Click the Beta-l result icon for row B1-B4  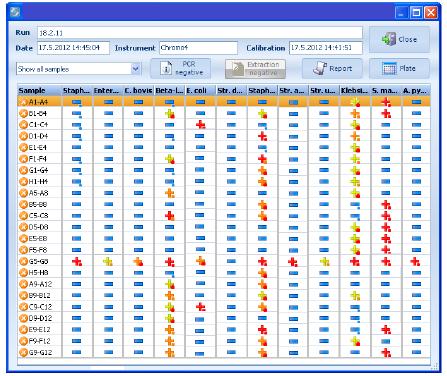(x=170, y=114)
